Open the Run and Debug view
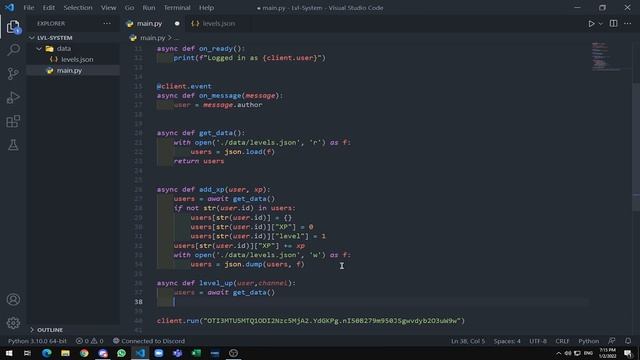 [x=13, y=98]
